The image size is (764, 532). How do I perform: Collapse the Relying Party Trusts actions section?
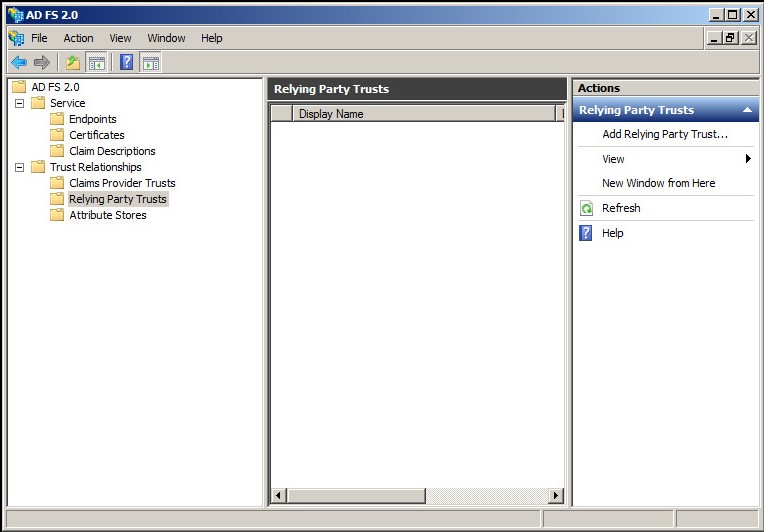(747, 110)
